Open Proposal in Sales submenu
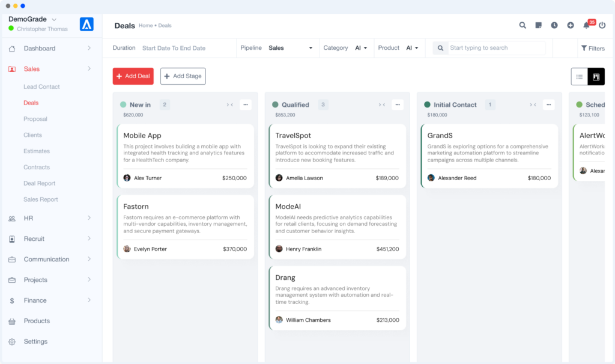615x364 pixels. (x=35, y=119)
